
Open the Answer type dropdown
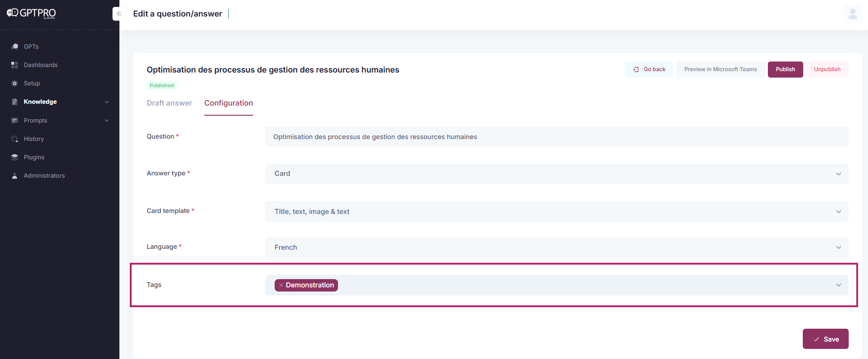pos(556,174)
